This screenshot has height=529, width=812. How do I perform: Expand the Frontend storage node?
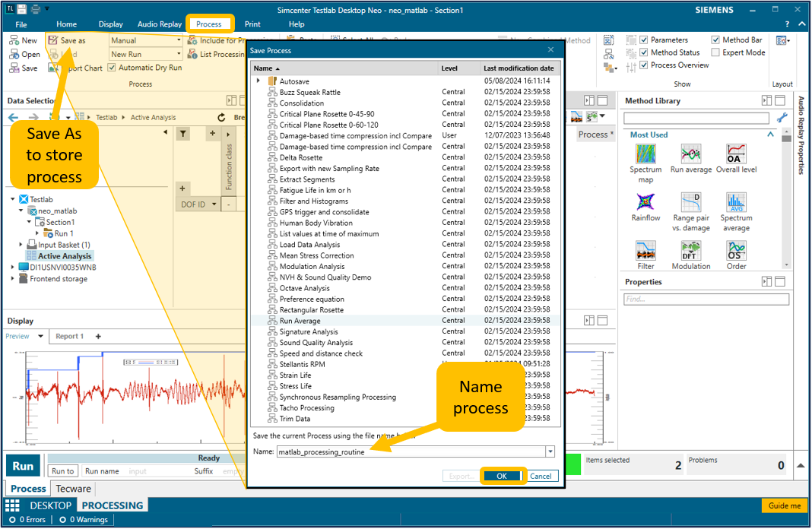13,279
